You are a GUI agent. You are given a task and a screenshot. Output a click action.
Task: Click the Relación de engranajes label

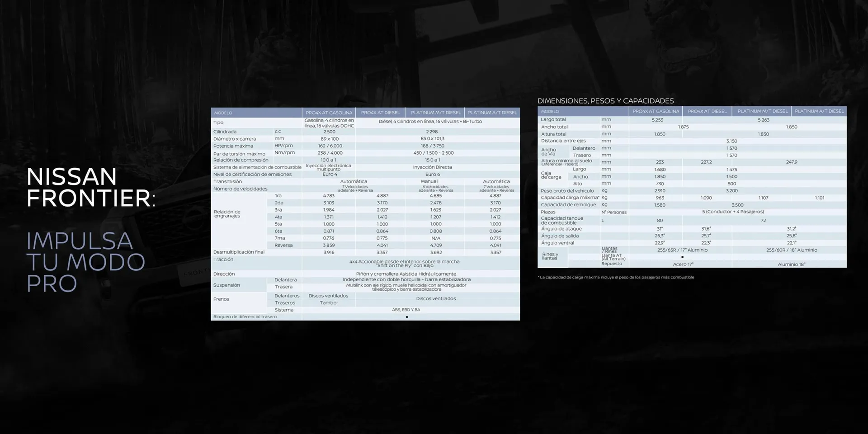(x=227, y=214)
